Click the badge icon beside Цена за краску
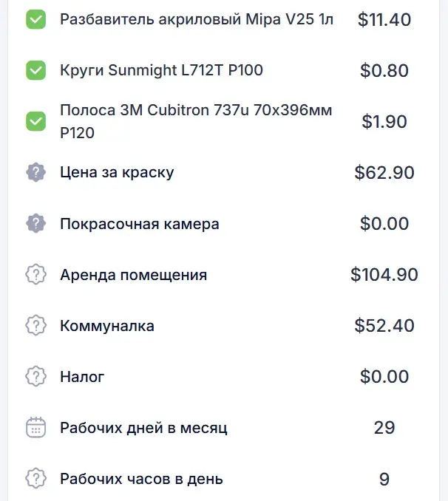448x501 pixels. coord(36,173)
